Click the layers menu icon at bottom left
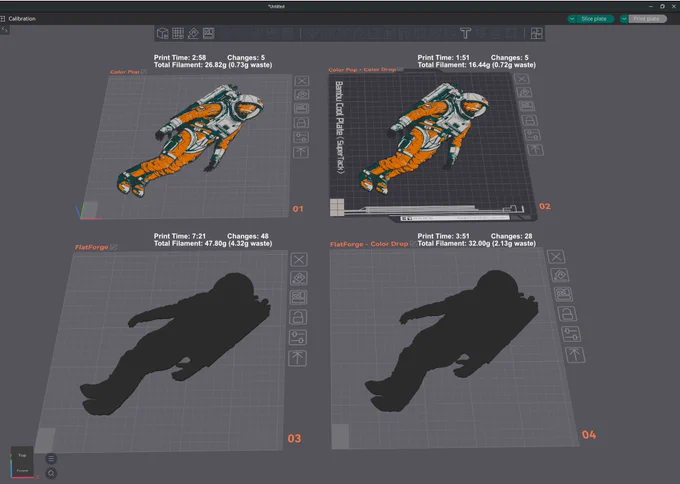This screenshot has width=680, height=484. click(x=51, y=458)
